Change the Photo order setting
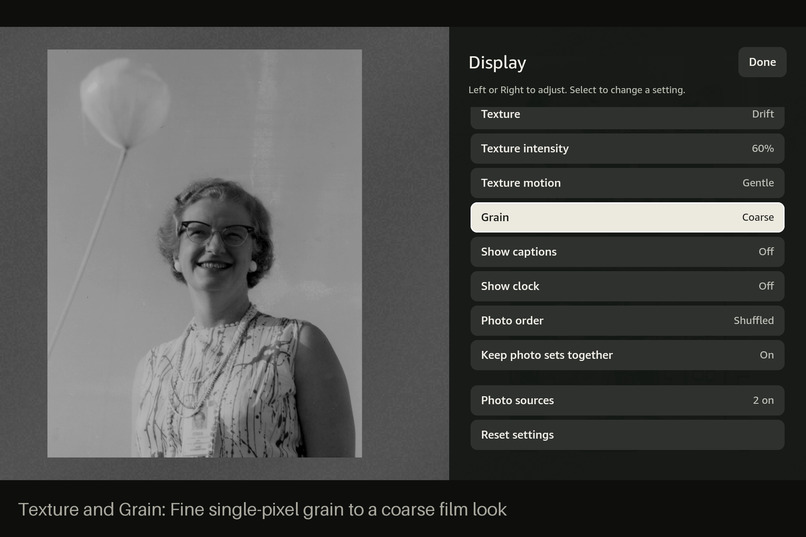The image size is (806, 537). [627, 321]
